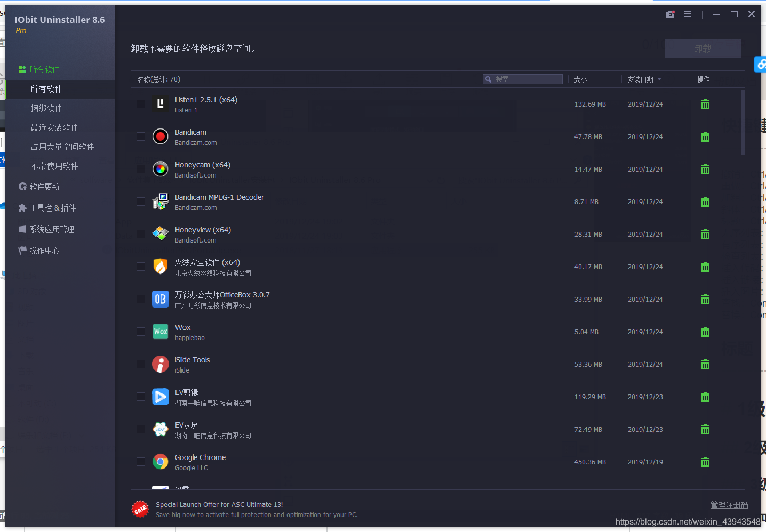Screen dimensions: 766x532
Task: Click trash icon in EV录屏 row
Action: coord(705,430)
